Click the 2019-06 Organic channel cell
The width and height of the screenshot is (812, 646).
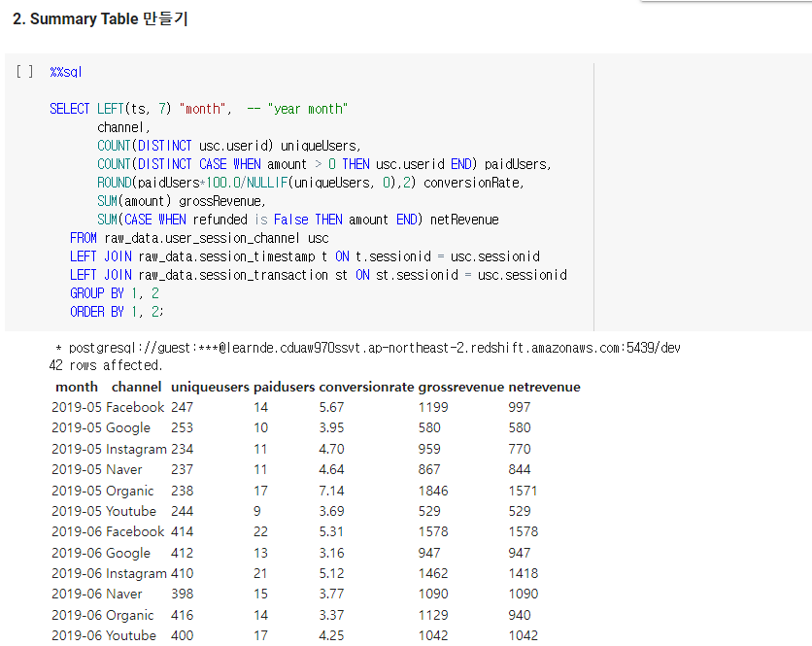[x=130, y=615]
